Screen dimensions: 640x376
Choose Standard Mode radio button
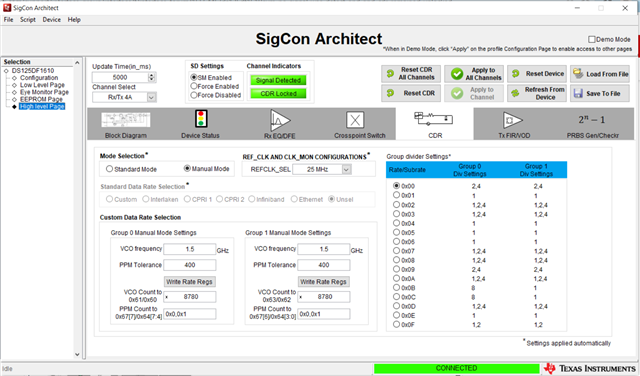[x=109, y=169]
